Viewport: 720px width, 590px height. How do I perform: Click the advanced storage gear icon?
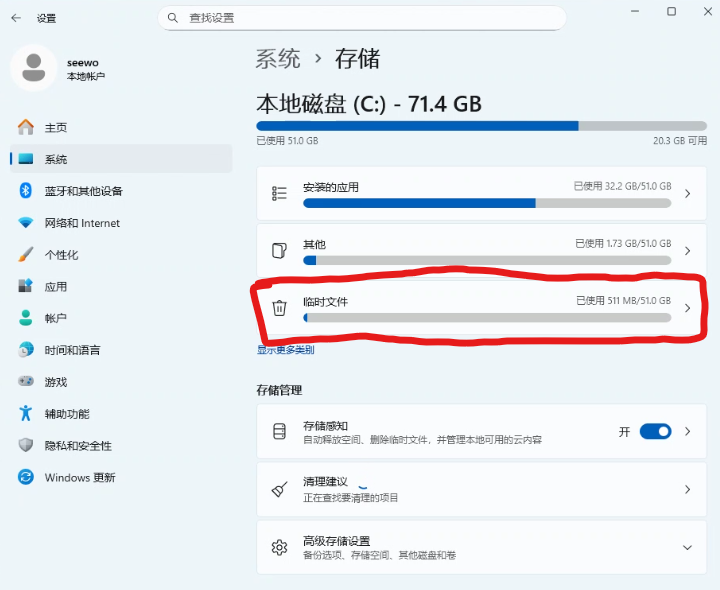click(x=279, y=547)
